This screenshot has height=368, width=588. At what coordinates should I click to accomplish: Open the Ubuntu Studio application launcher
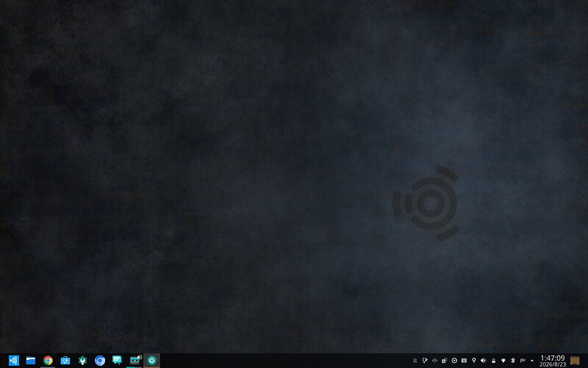pos(14,361)
